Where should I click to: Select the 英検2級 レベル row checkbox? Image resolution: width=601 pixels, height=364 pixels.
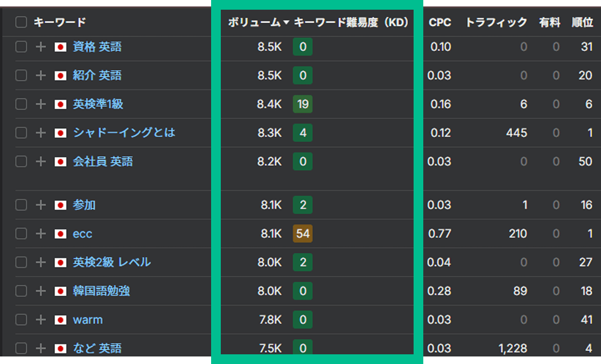21,262
